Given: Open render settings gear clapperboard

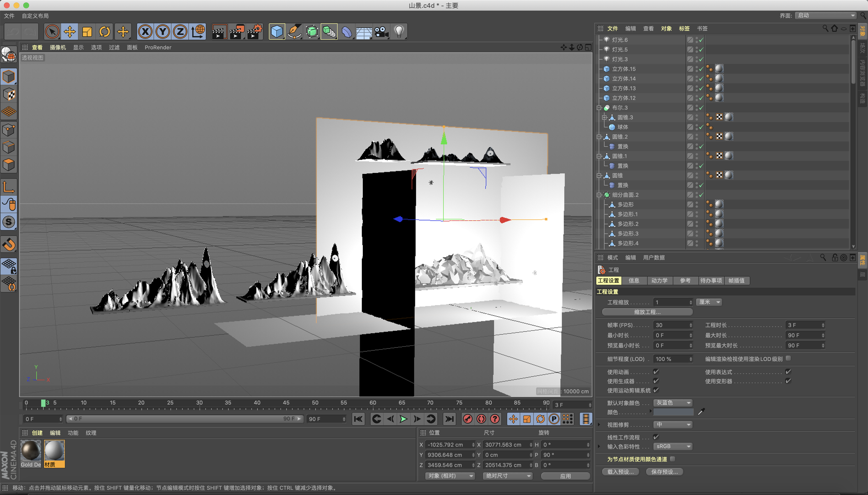Looking at the screenshot, I should (255, 32).
